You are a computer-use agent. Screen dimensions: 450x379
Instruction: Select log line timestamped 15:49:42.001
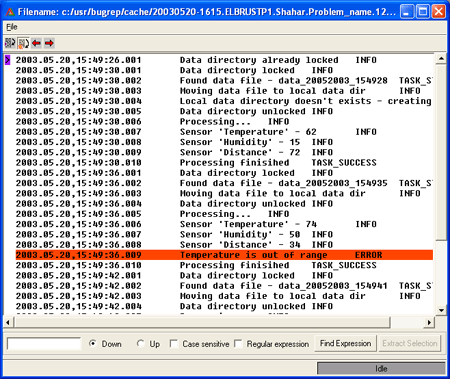[224, 276]
